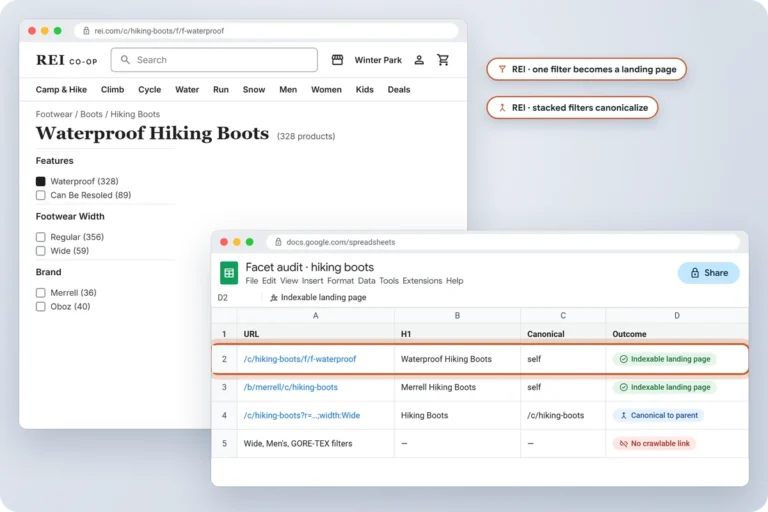The image size is (768, 512).
Task: Click the rei.com URL address bar
Action: [266, 31]
